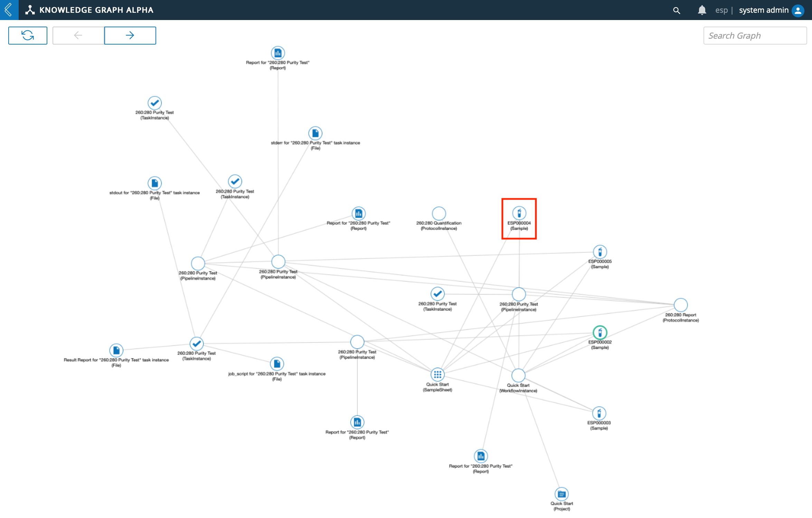The height and width of the screenshot is (518, 812).
Task: Select the ESP000003 Sample node
Action: point(599,413)
